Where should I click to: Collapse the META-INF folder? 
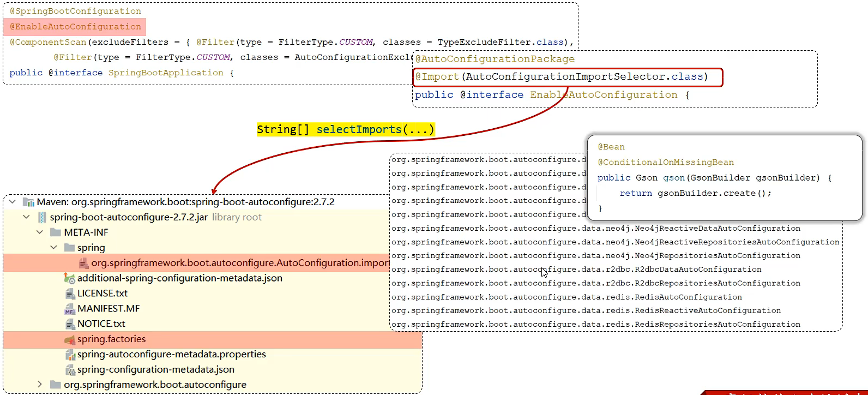[x=40, y=232]
